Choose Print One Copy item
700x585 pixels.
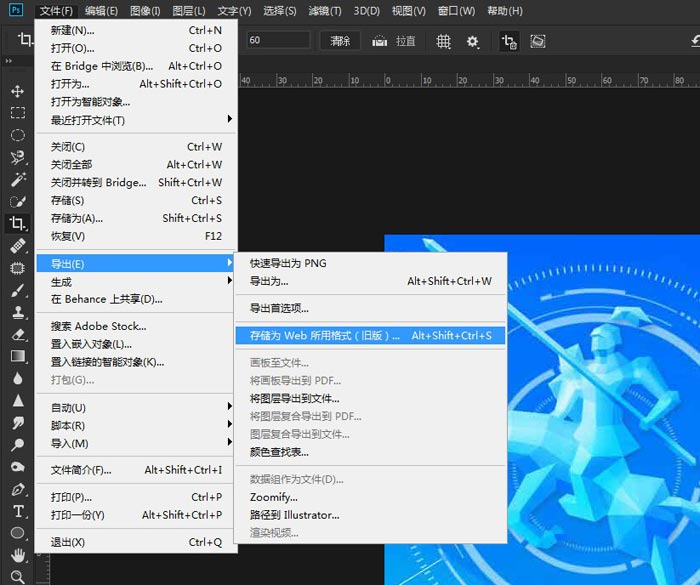[x=136, y=515]
